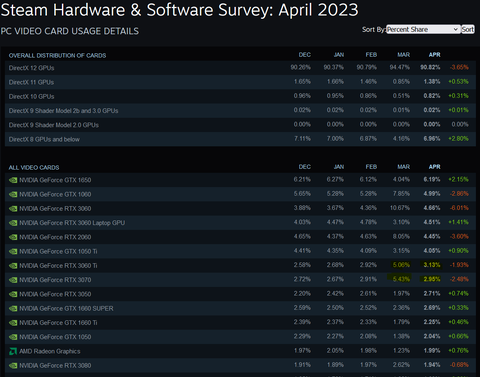Click NVIDIA icon beside GeForce RTX 3080

(x=13, y=366)
